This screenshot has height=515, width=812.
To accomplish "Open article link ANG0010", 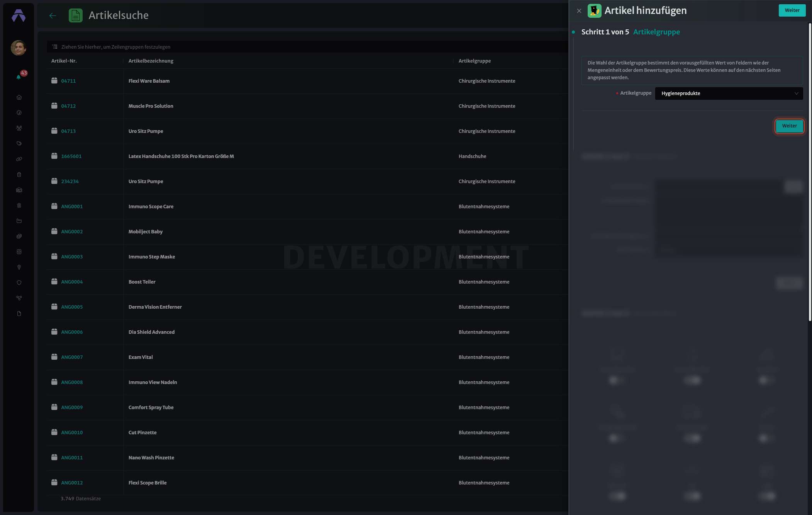I will tap(72, 432).
